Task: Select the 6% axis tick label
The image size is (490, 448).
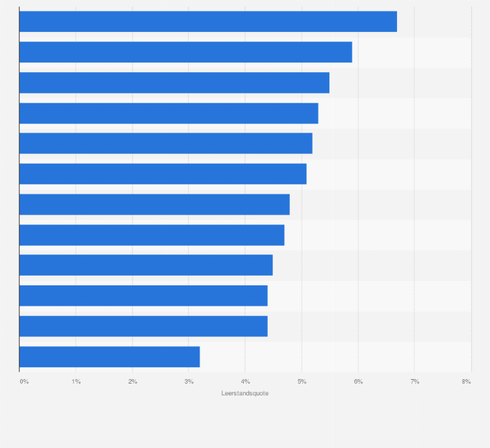Action: click(x=359, y=382)
